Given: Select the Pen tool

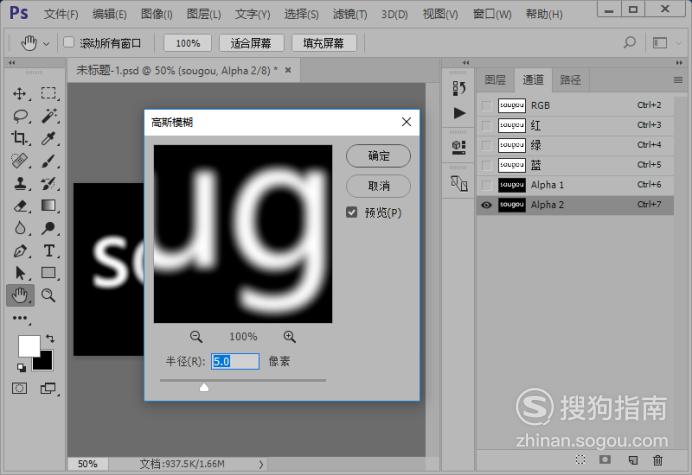Looking at the screenshot, I should point(20,251).
